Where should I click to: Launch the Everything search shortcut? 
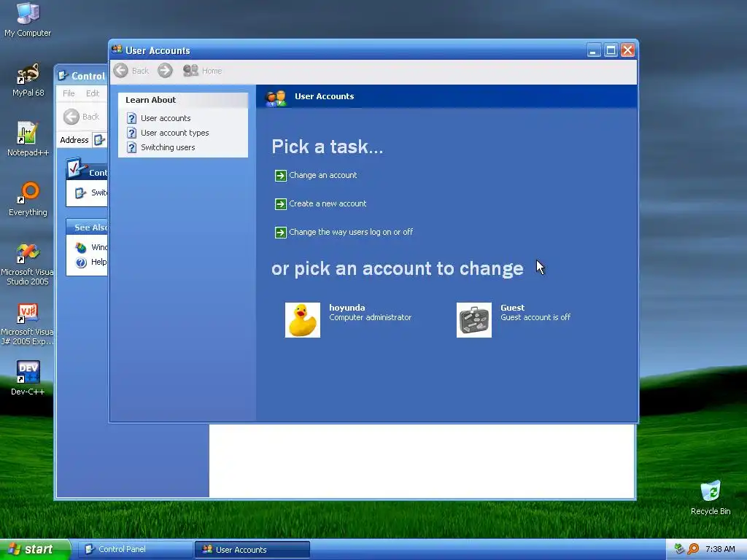(28, 199)
